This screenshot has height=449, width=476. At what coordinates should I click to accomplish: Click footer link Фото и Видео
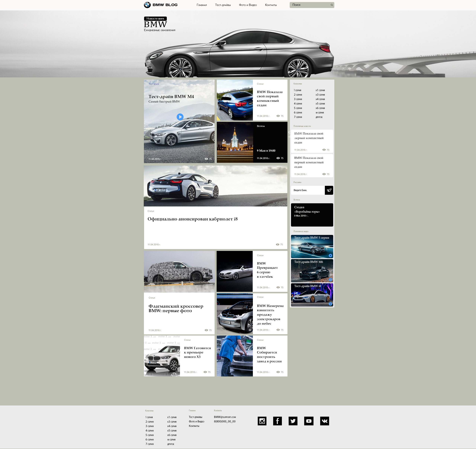click(x=196, y=422)
